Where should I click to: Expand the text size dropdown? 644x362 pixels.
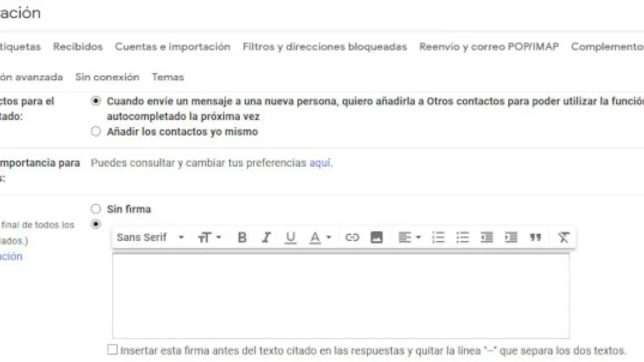click(209, 238)
